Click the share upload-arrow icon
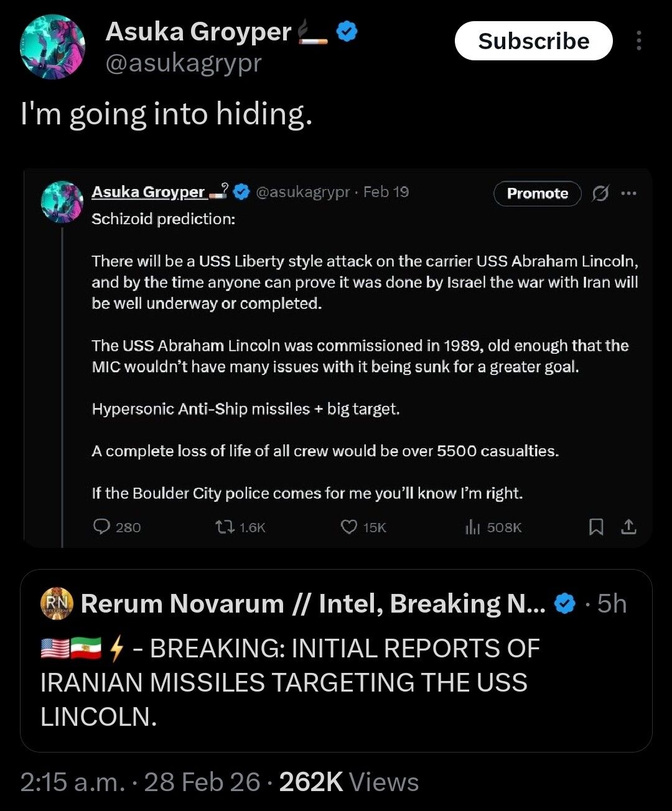The height and width of the screenshot is (811, 672). (x=628, y=527)
